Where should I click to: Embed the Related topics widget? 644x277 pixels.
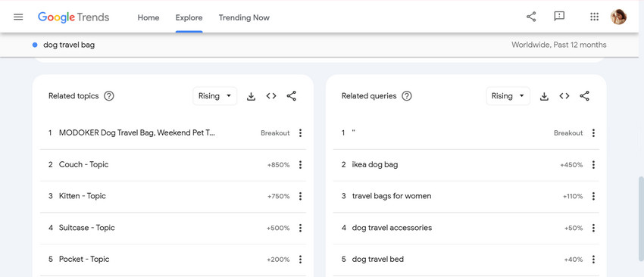271,96
